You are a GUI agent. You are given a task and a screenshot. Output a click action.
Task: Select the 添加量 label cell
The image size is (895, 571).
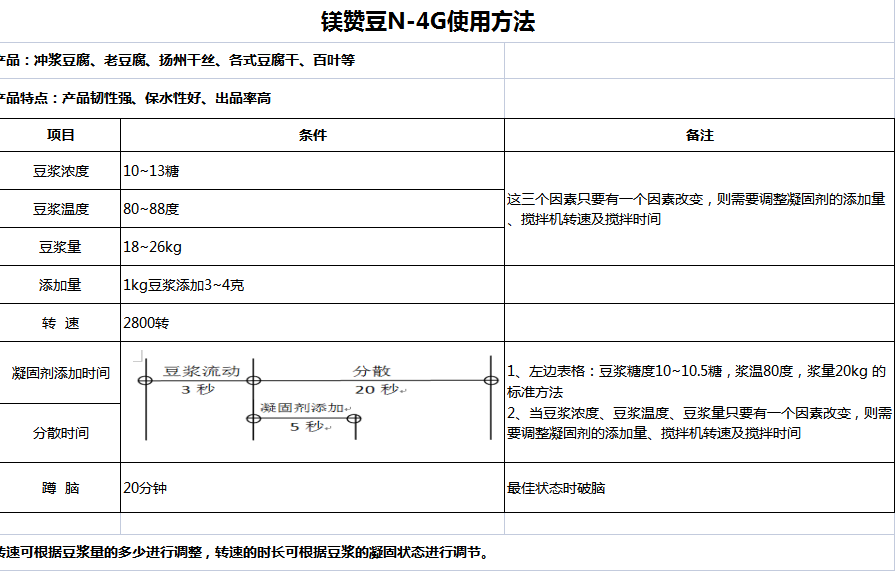click(x=60, y=285)
